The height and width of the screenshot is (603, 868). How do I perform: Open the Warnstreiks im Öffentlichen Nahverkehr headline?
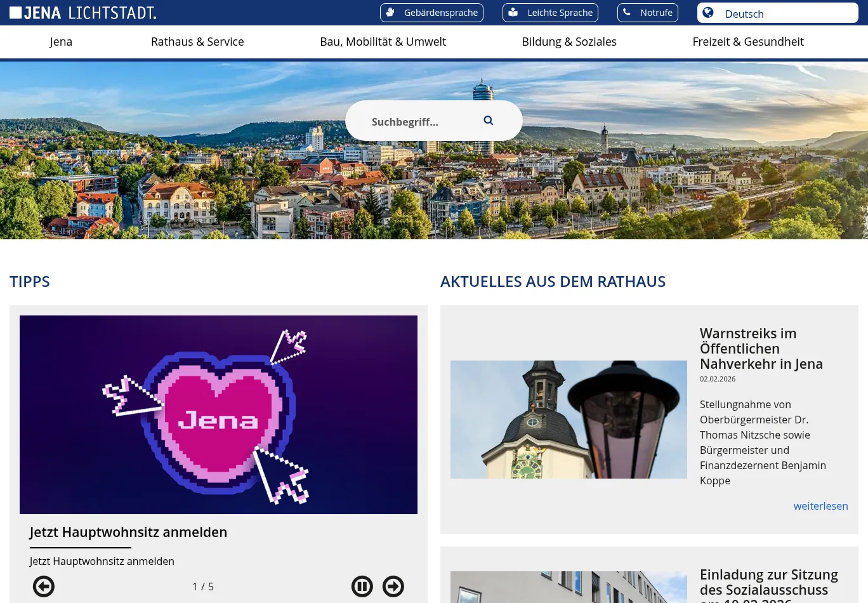[x=761, y=348]
